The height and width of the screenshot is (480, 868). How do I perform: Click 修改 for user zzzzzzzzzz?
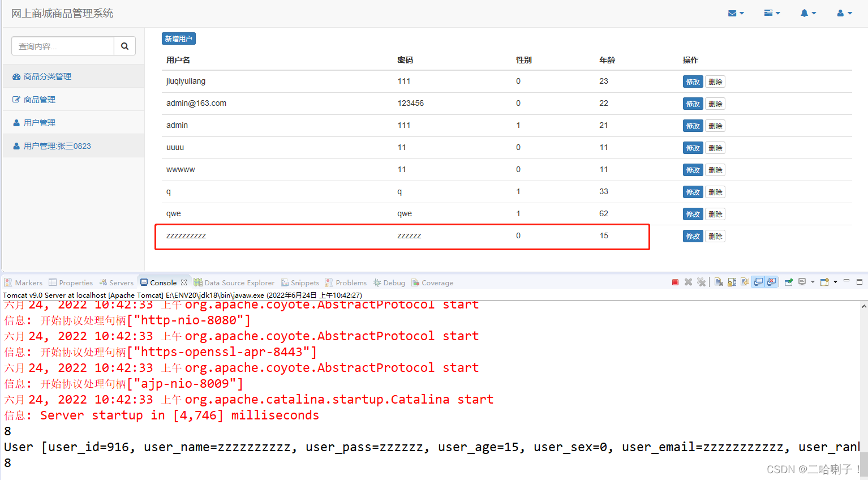(x=693, y=236)
